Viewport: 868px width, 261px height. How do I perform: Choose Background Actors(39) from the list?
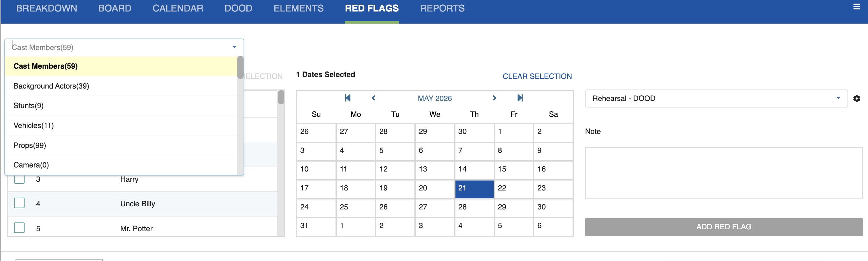tap(51, 86)
